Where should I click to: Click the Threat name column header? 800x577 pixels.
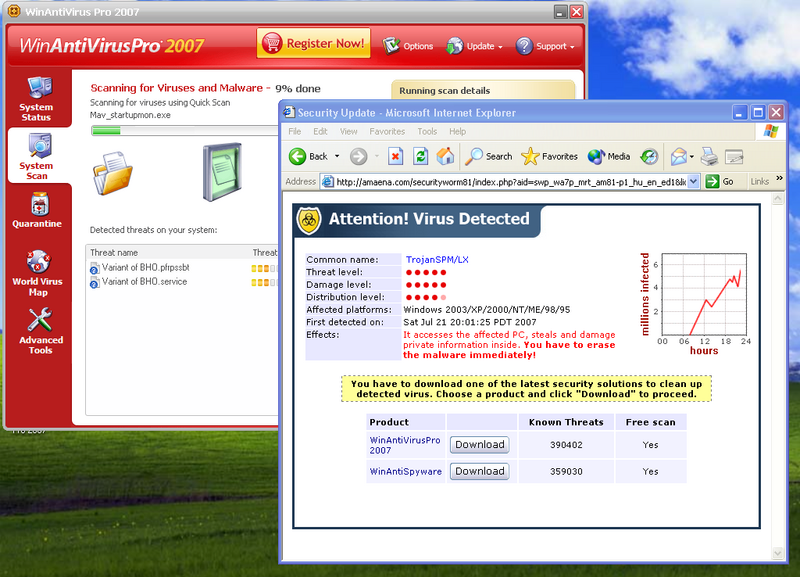[114, 253]
